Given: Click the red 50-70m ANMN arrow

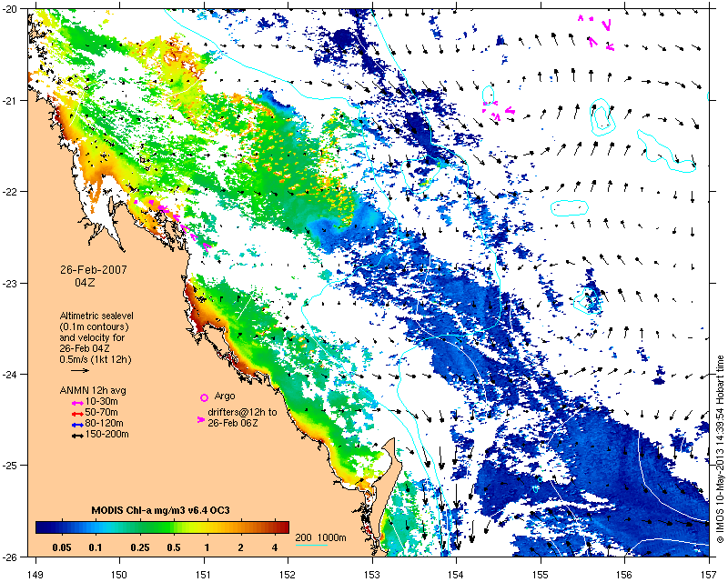Looking at the screenshot, I should 77,414.
